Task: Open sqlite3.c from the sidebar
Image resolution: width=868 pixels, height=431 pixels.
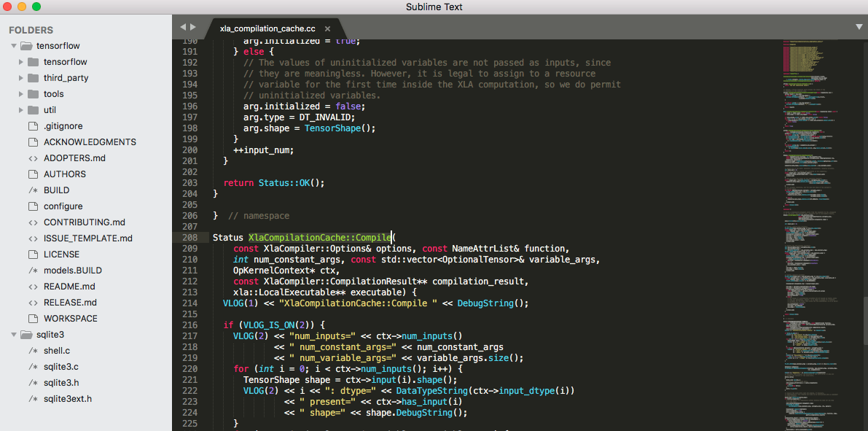Action: tap(61, 367)
